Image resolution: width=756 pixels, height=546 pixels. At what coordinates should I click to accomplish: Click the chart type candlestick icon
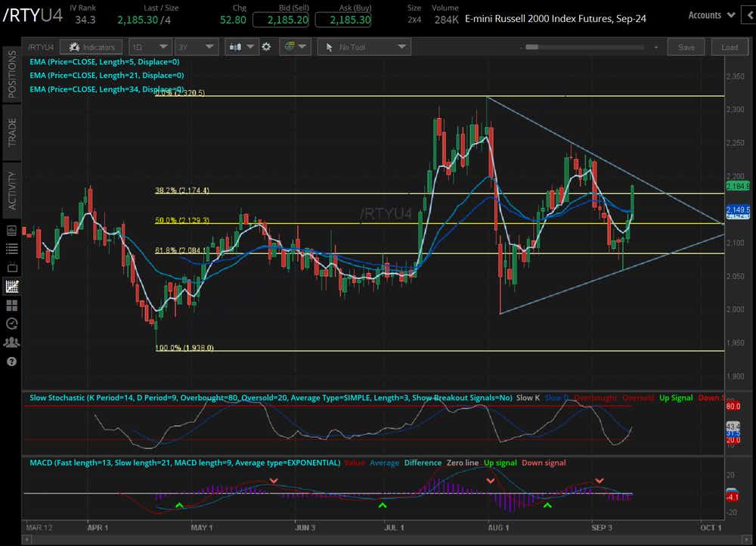point(235,47)
